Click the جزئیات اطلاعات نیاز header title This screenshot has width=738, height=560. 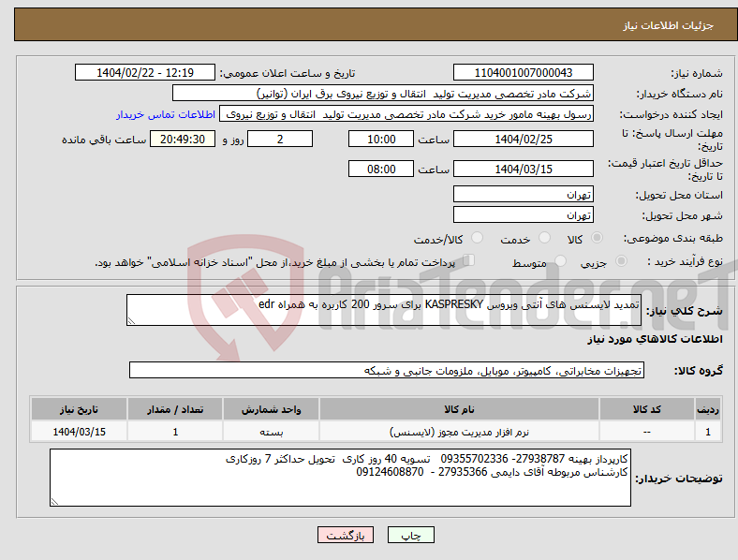[x=669, y=25]
